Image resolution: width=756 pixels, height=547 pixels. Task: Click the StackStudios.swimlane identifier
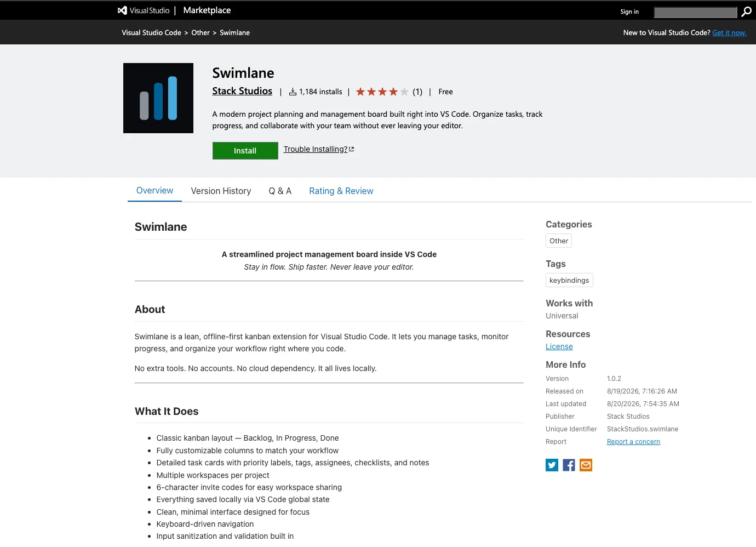[x=643, y=429]
